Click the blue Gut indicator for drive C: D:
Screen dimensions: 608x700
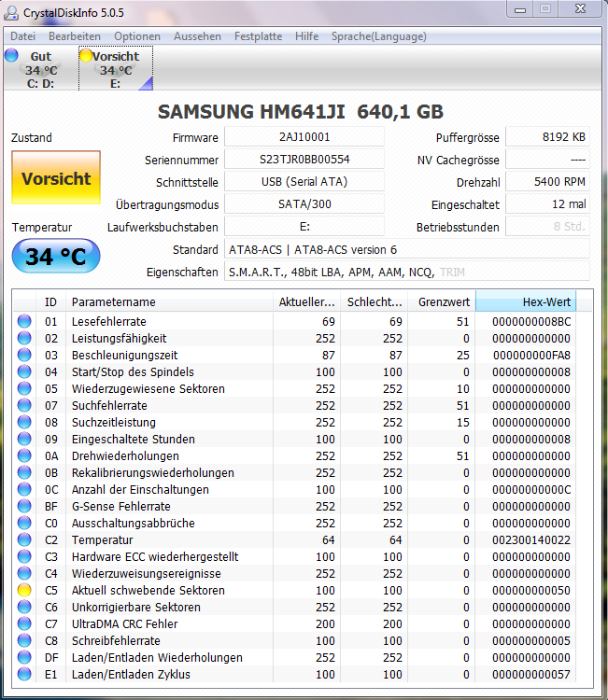(x=11, y=55)
